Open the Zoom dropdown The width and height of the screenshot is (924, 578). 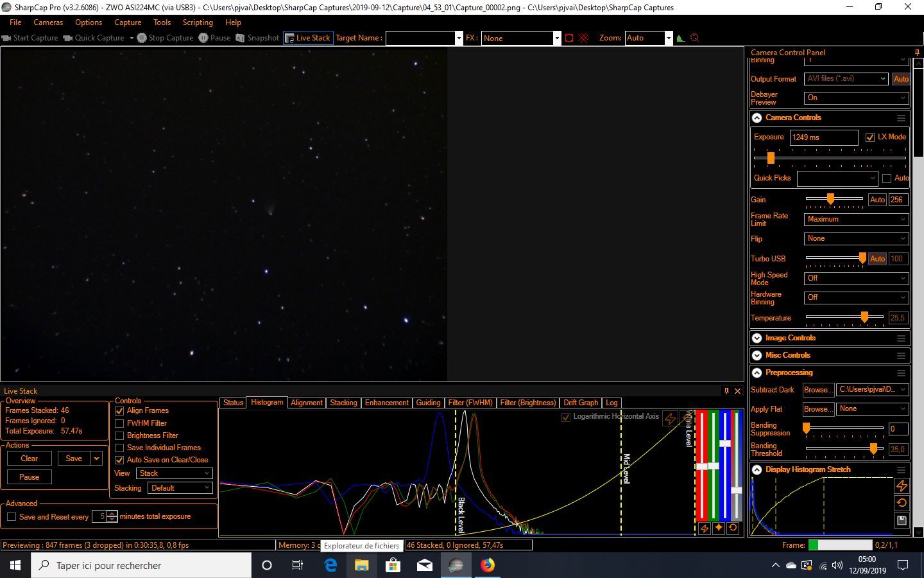[668, 38]
